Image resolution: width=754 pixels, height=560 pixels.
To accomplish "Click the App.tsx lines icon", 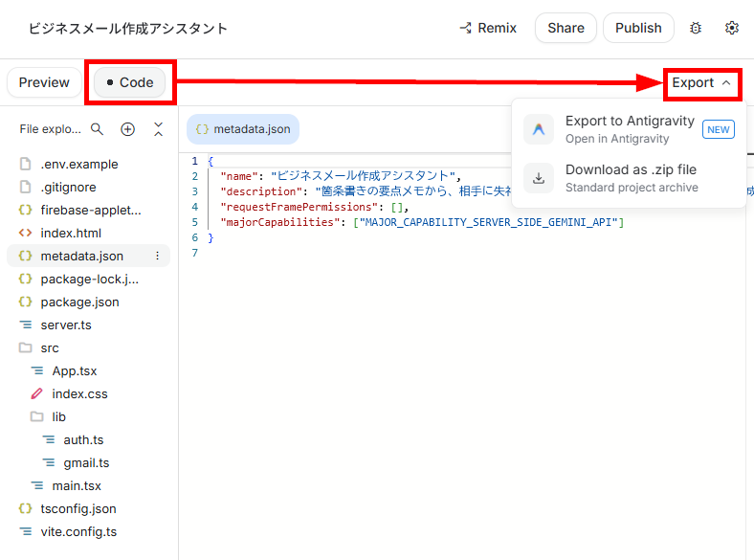I will pyautogui.click(x=36, y=370).
